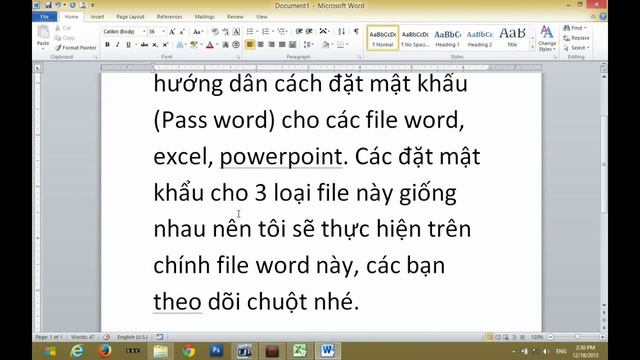Grow font size with large A
Viewport: 640px width, 360px height.
coord(172,31)
